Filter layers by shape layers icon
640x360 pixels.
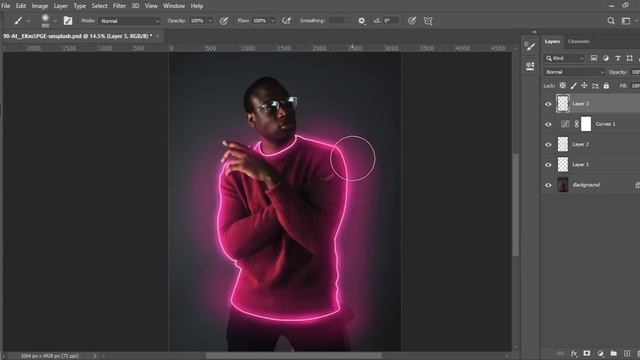(x=629, y=58)
